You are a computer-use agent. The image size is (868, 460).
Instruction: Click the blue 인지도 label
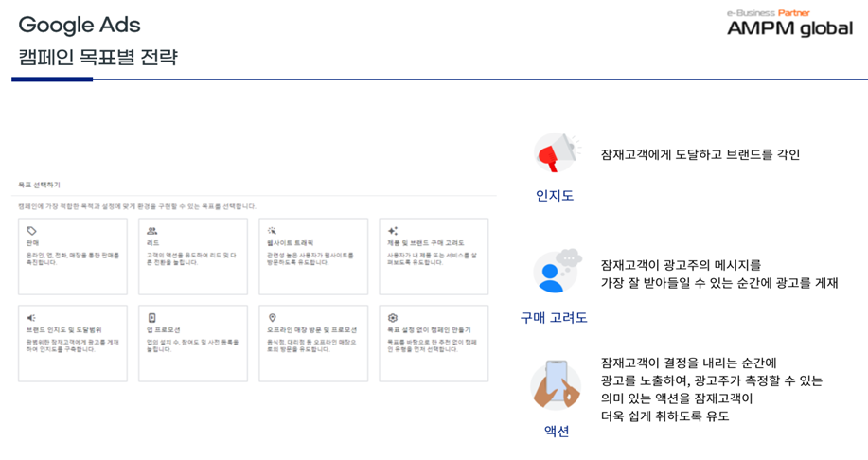(555, 195)
